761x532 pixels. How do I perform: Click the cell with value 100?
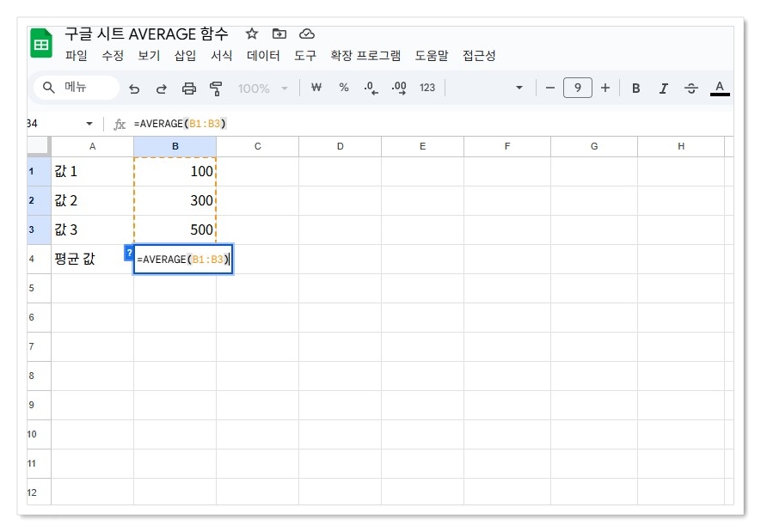coord(175,171)
